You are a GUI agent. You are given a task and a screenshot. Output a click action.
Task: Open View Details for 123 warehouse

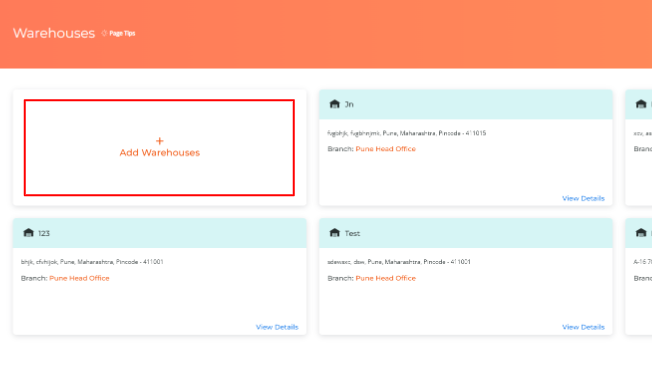point(277,327)
